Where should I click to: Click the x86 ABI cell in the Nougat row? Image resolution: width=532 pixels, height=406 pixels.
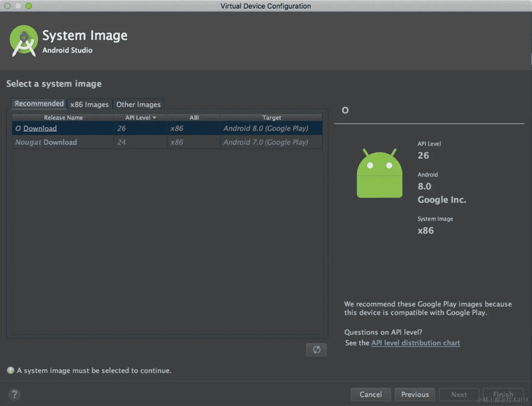(x=194, y=142)
